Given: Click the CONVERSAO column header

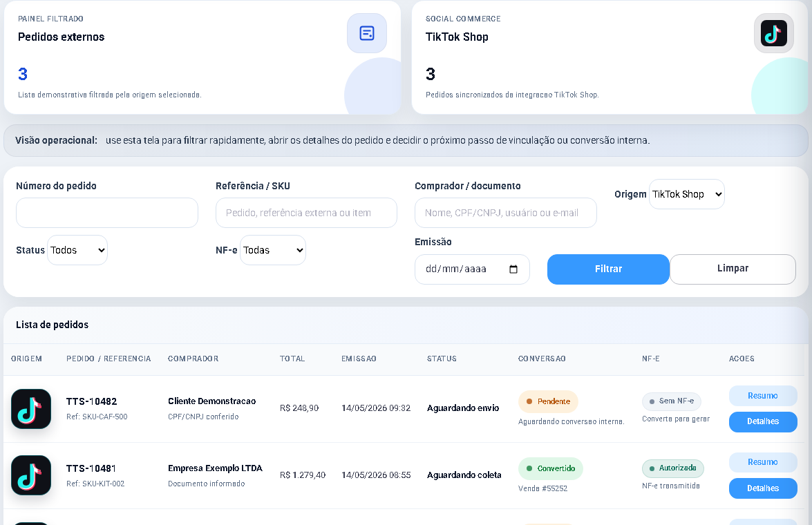Looking at the screenshot, I should coord(542,359).
